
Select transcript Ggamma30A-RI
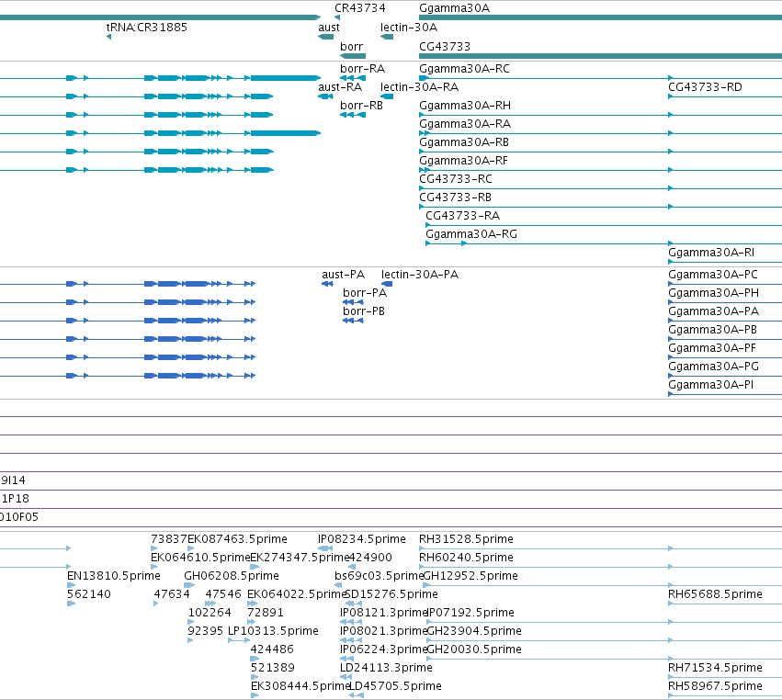pyautogui.click(x=711, y=253)
